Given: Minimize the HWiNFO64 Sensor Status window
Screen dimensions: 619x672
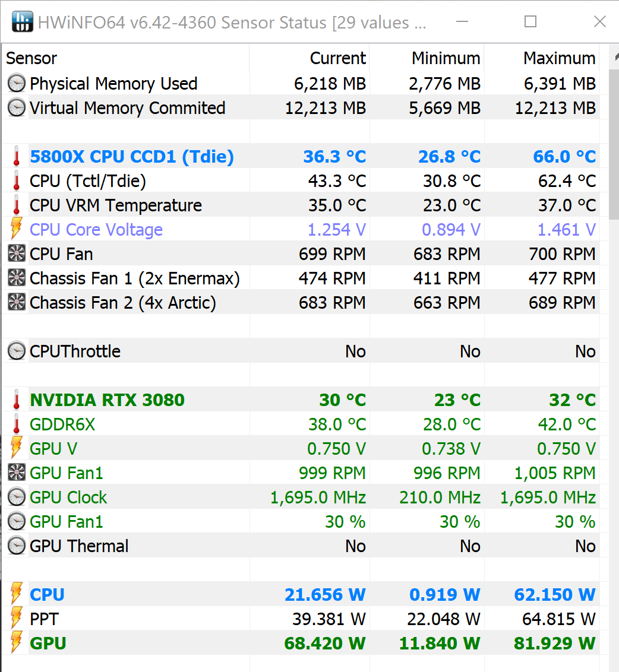Looking at the screenshot, I should coord(462,21).
